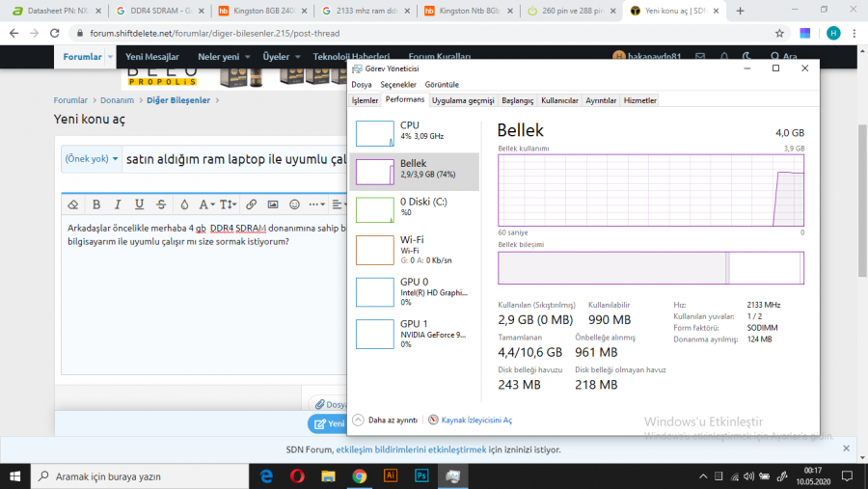Click Diğer Bileşenler breadcrumb link
The height and width of the screenshot is (489, 868).
178,100
